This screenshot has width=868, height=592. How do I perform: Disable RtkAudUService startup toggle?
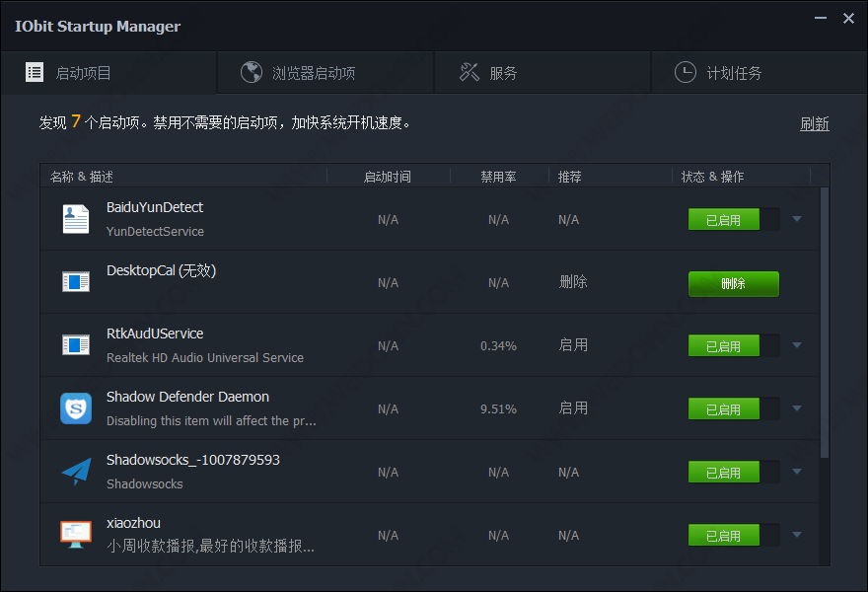click(x=733, y=346)
